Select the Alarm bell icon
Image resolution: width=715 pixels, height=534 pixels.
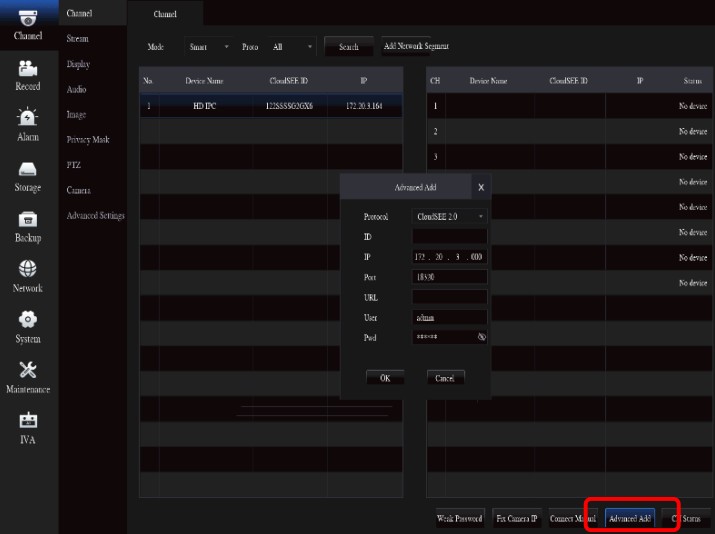28,118
